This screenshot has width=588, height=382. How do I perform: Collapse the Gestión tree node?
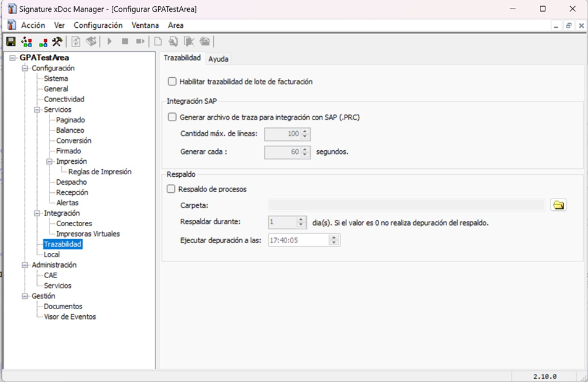(25, 296)
